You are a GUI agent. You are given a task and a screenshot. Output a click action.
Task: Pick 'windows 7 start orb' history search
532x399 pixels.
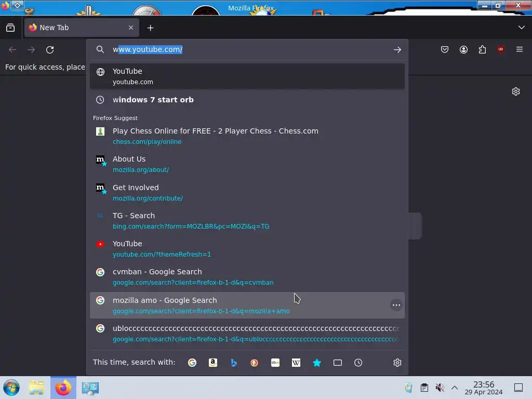(247, 100)
